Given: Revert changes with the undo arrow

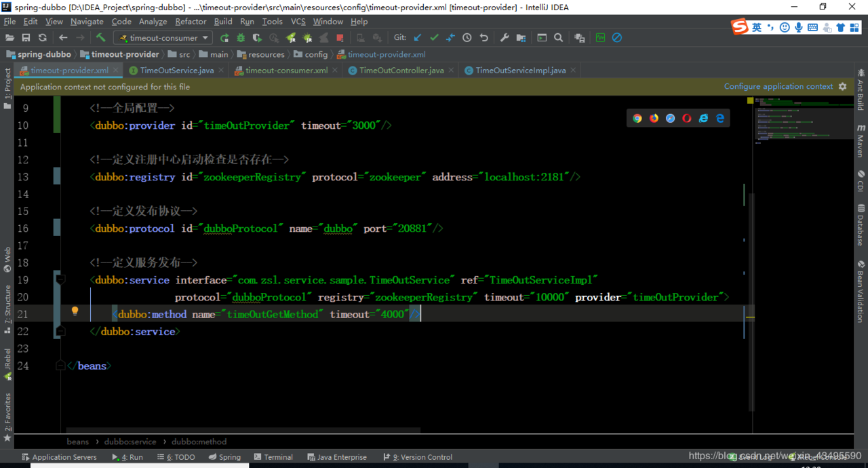Looking at the screenshot, I should [x=484, y=38].
